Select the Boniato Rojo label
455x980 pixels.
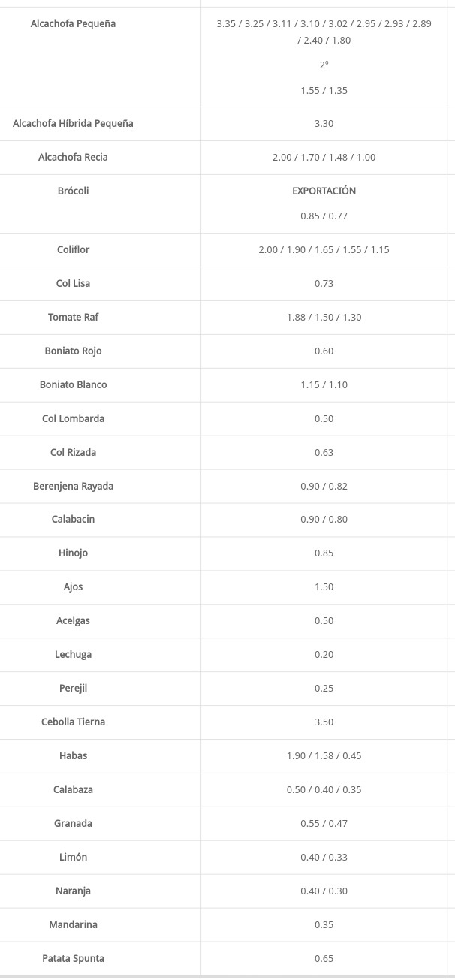[x=73, y=351]
